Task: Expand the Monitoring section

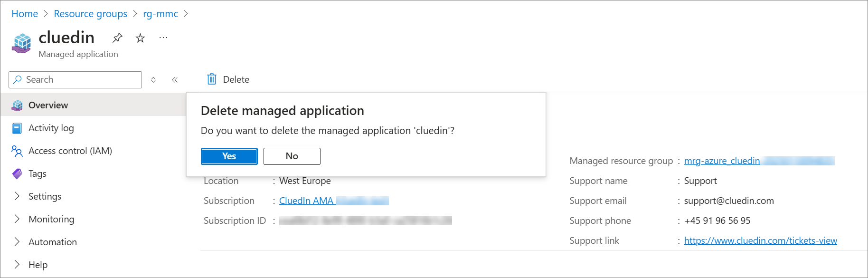Action: (x=17, y=219)
